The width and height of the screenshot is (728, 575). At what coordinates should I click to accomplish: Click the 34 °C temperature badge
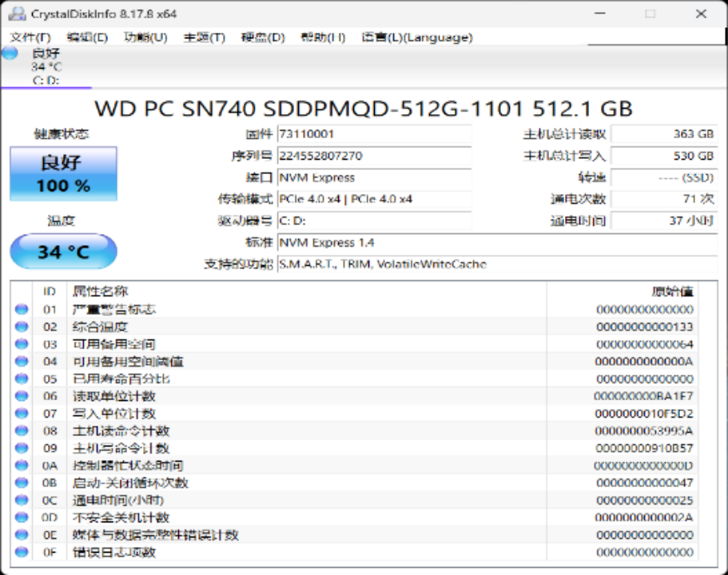[62, 252]
